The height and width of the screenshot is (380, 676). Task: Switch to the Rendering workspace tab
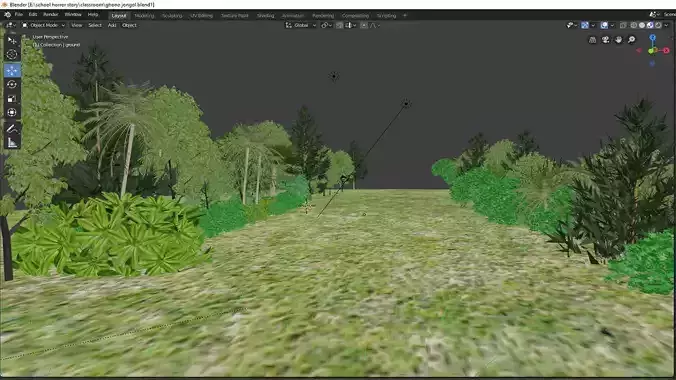click(323, 16)
